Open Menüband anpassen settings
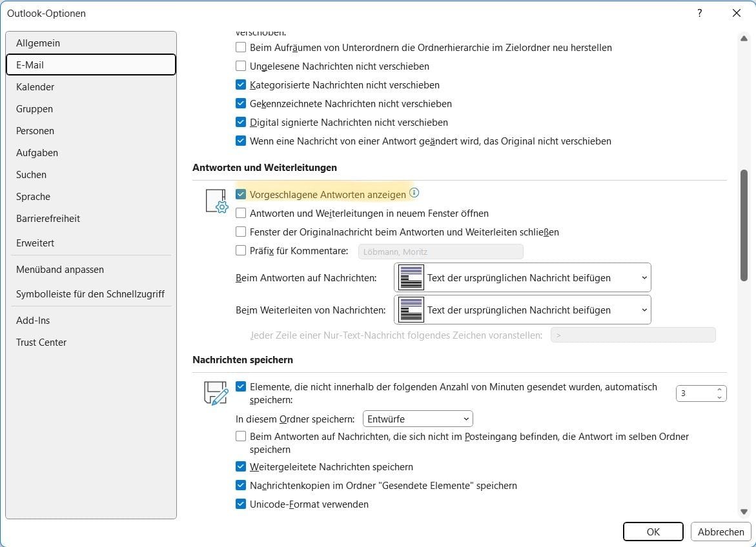The image size is (756, 547). click(90, 270)
